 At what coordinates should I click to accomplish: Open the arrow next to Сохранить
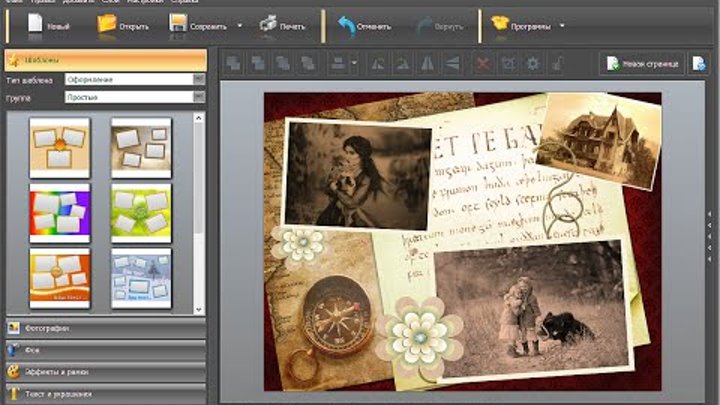(240, 24)
